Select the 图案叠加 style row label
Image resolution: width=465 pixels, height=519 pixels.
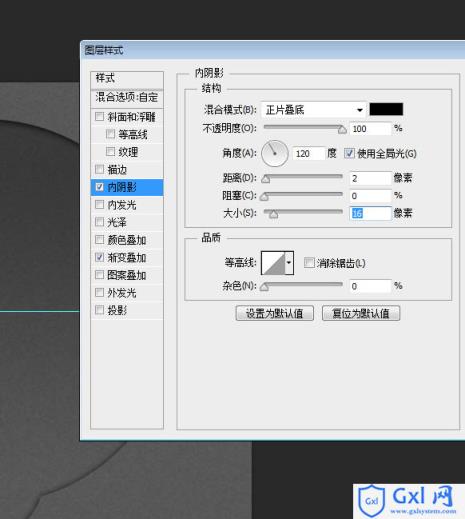[127, 275]
